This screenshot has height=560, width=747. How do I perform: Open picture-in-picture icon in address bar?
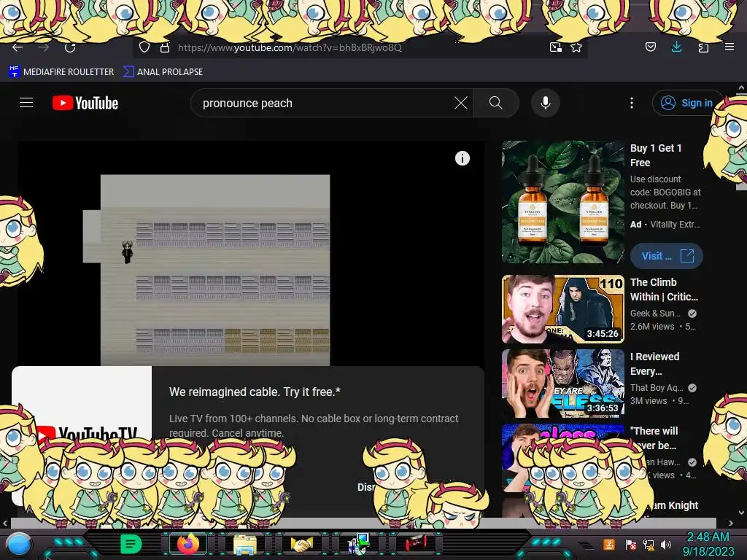(x=555, y=47)
